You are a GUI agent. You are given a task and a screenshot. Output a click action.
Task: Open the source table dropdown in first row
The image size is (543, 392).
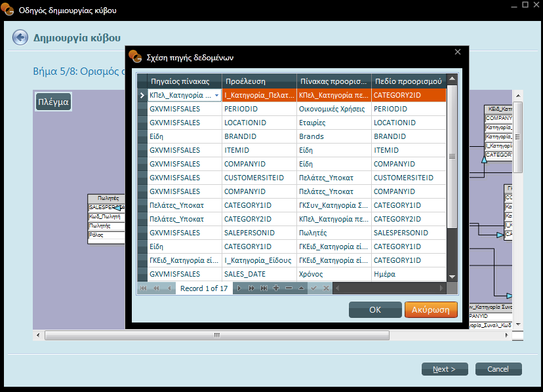(x=217, y=95)
